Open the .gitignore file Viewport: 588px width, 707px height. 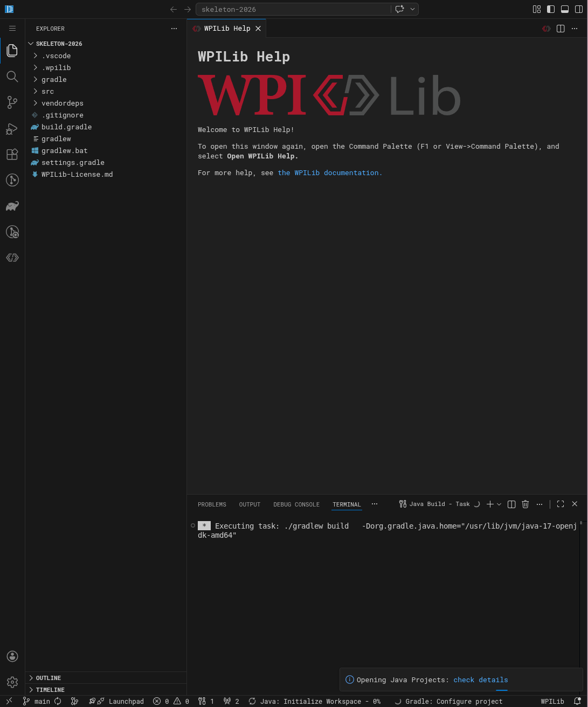click(x=106, y=115)
